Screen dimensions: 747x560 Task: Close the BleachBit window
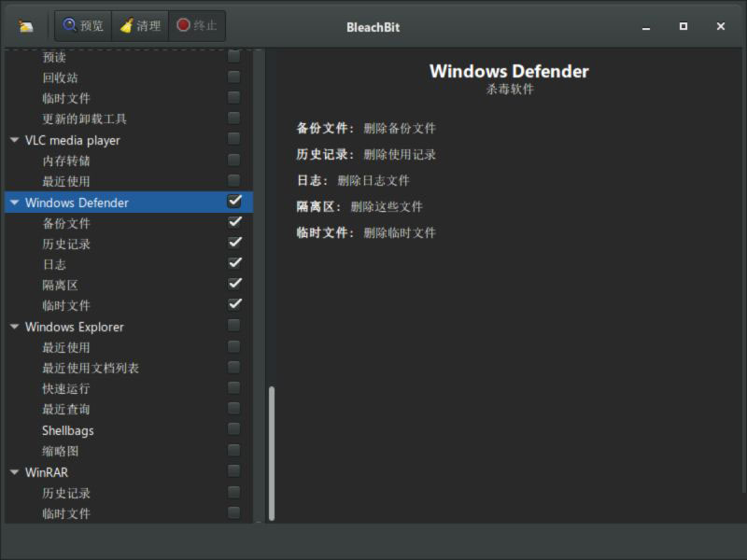tap(720, 26)
